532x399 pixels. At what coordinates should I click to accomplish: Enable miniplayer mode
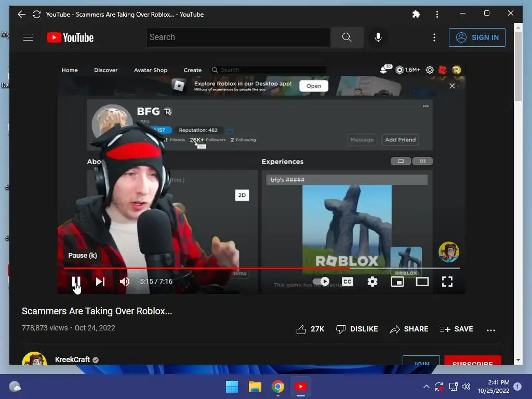tap(397, 282)
